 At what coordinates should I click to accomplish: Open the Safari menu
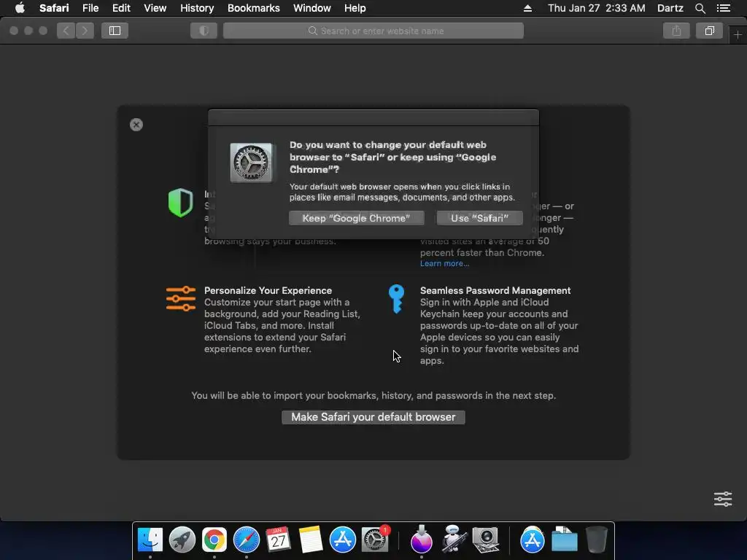pos(54,8)
